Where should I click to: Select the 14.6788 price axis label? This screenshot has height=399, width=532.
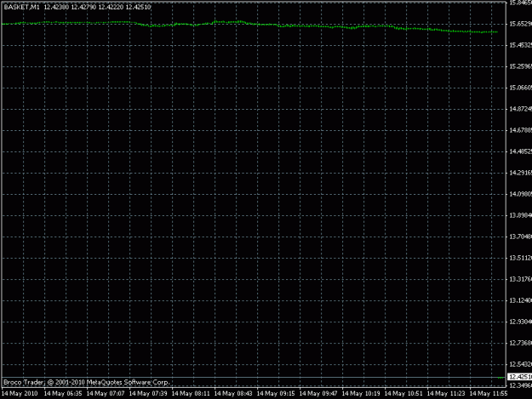click(520, 130)
